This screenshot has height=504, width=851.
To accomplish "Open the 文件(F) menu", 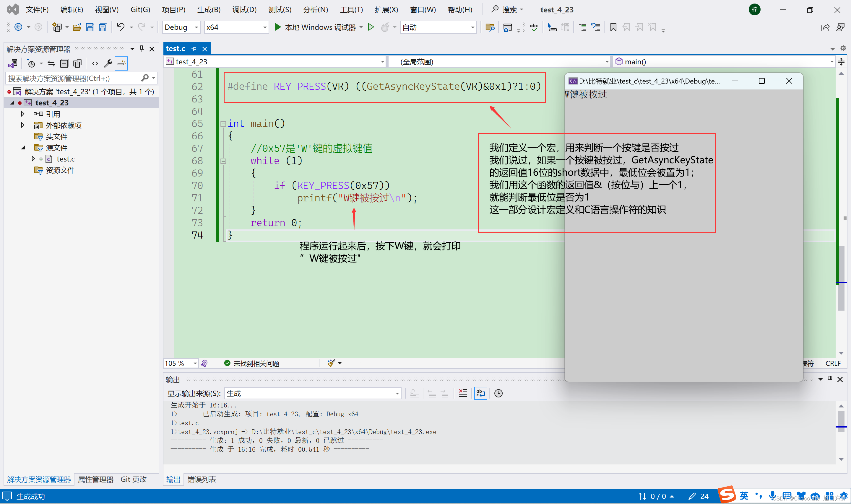I will click(x=38, y=9).
